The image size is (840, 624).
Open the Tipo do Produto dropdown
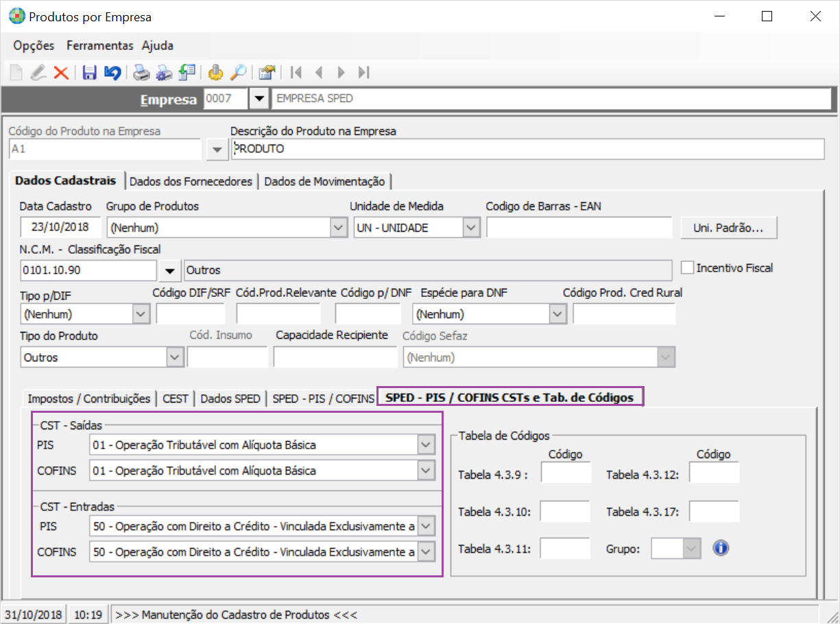point(175,357)
